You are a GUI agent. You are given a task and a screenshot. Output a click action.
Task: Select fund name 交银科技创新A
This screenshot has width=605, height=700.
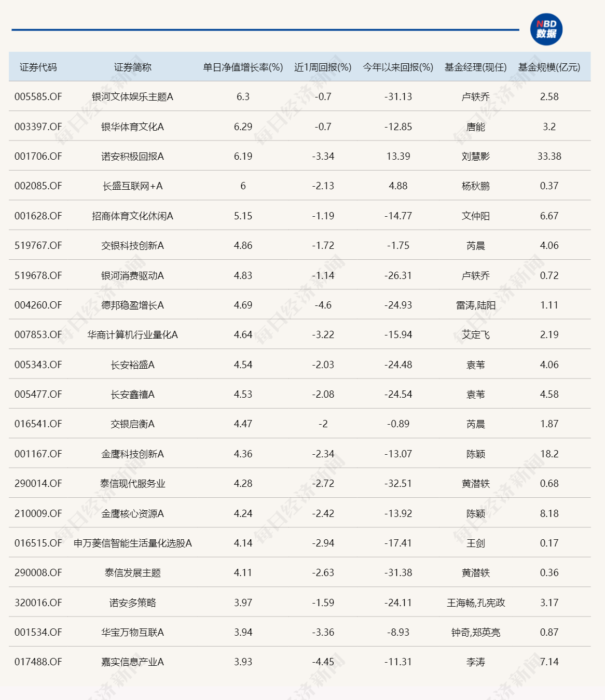click(x=133, y=245)
